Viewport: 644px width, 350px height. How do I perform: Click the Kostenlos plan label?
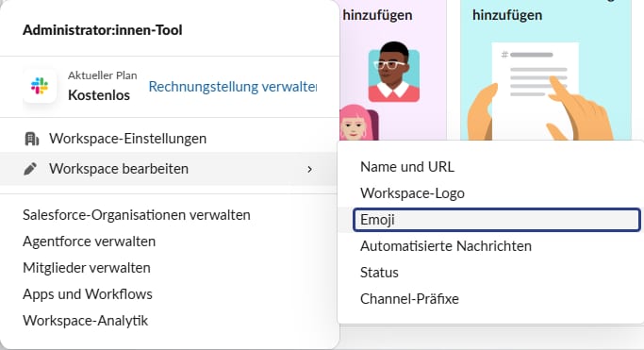[x=99, y=95]
